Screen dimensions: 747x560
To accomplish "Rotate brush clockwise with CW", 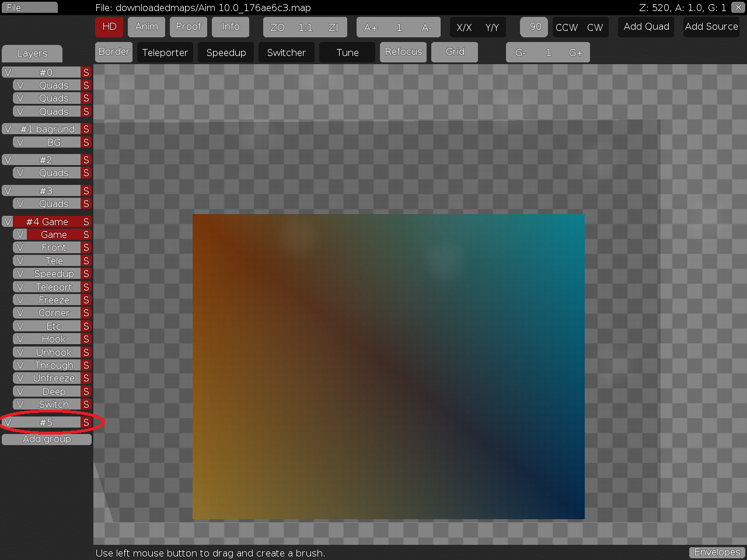I will tap(595, 27).
